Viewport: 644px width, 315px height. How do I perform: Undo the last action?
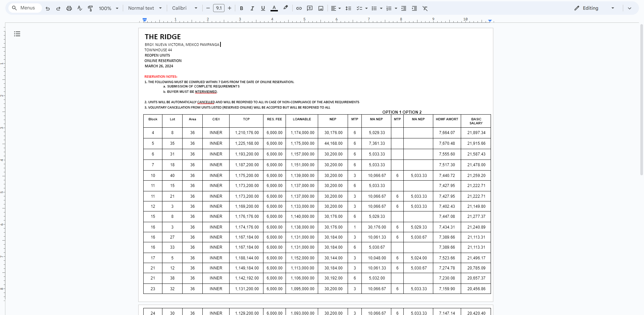(x=48, y=8)
